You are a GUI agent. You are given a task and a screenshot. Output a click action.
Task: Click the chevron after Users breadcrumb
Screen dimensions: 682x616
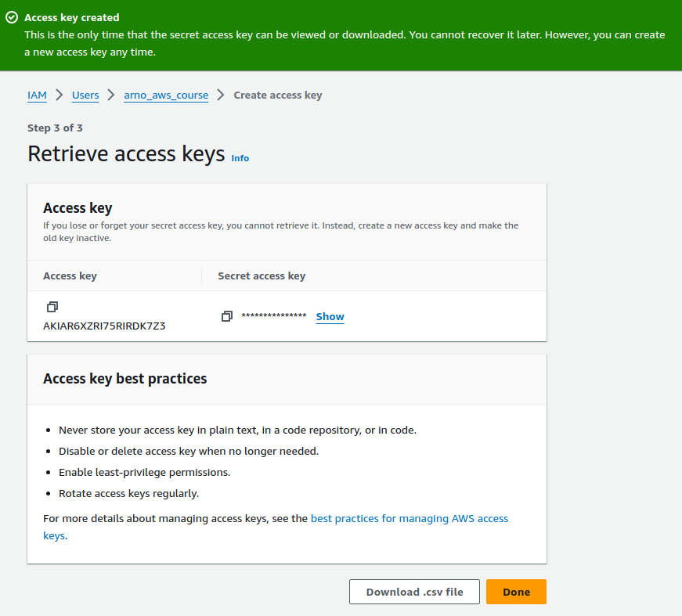tap(110, 94)
